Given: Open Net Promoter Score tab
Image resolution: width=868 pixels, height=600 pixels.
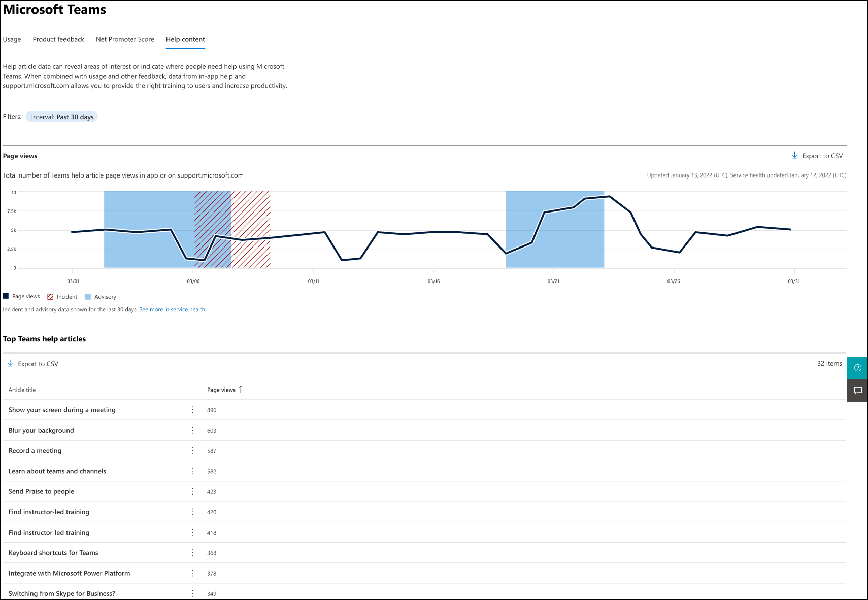Looking at the screenshot, I should coord(125,39).
